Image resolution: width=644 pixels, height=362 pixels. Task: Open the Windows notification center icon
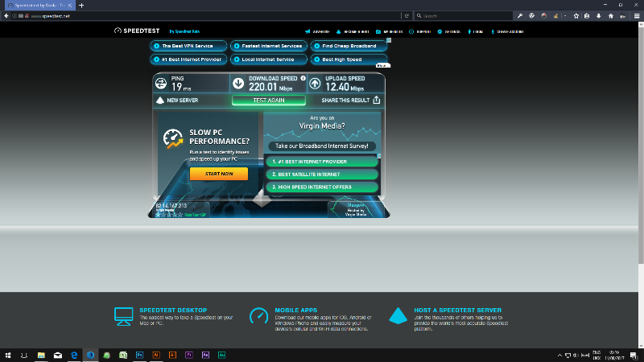click(x=634, y=356)
